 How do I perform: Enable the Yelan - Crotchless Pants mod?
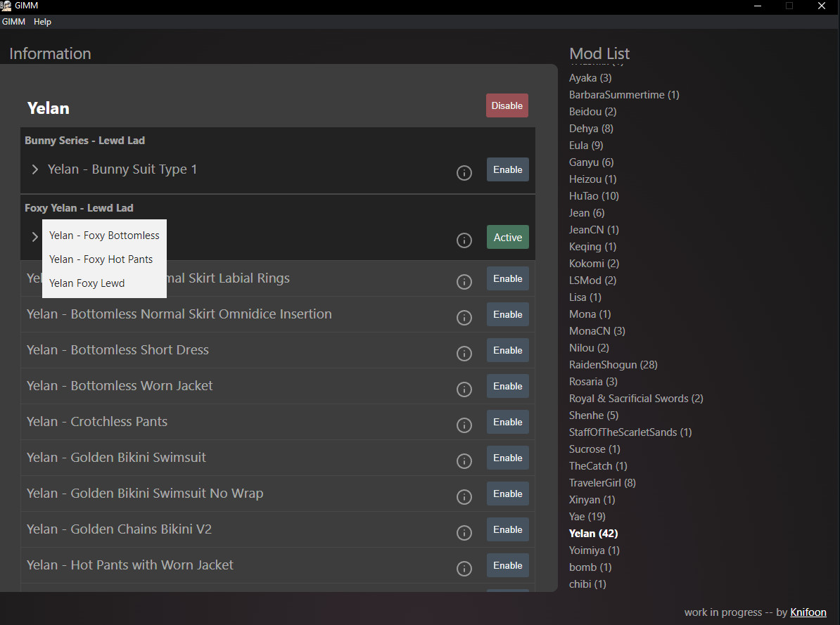[507, 422]
